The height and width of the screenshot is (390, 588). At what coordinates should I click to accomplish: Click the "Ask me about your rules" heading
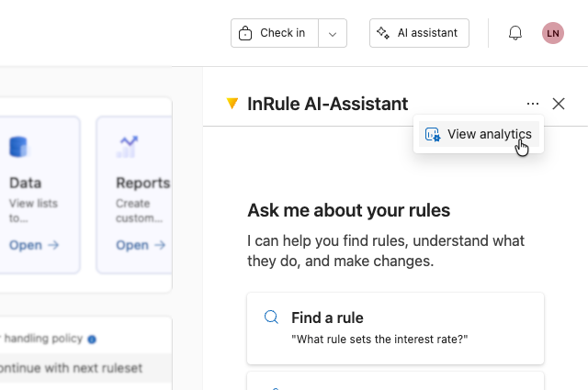tap(348, 210)
